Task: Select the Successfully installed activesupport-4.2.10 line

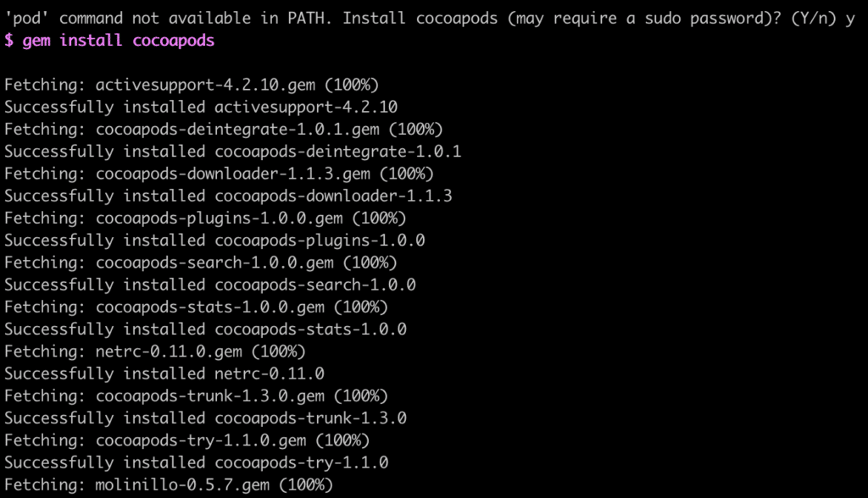Action: click(x=201, y=107)
